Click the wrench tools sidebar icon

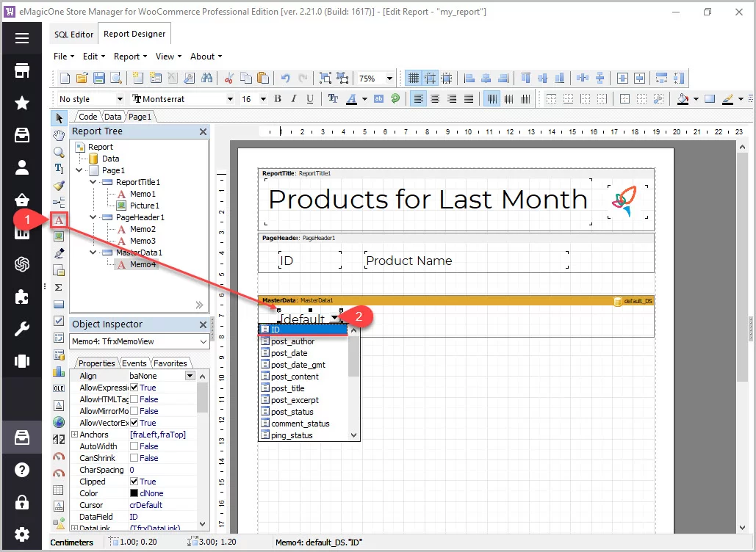[22, 330]
